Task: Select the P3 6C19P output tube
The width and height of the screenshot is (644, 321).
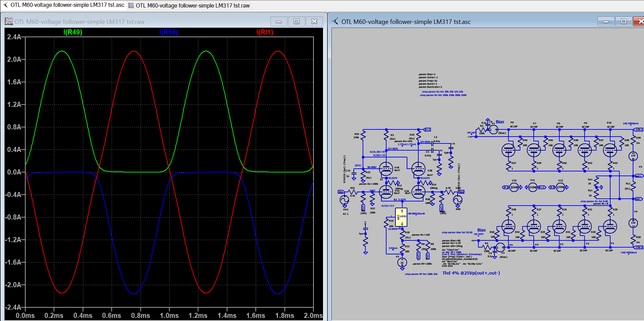Action: 559,226
